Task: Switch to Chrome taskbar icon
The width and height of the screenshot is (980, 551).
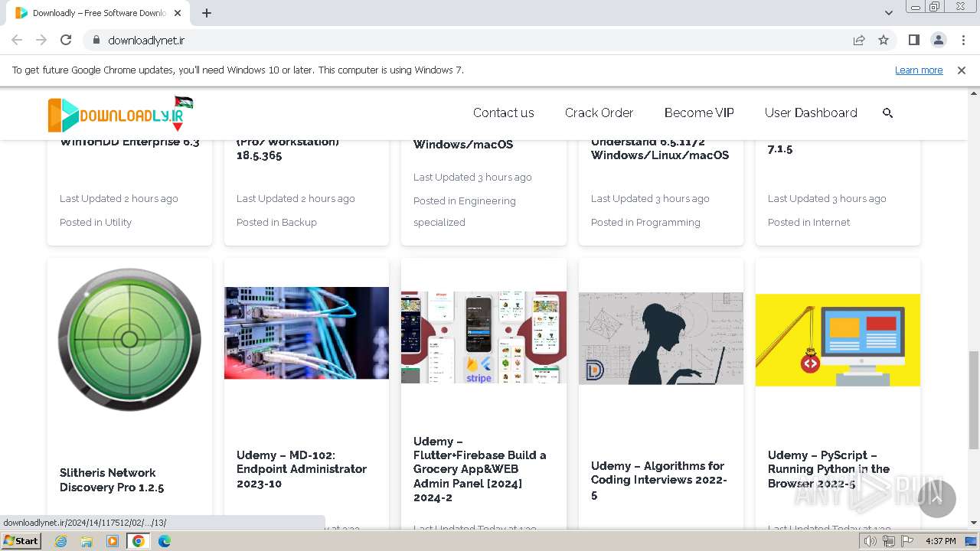Action: pos(139,541)
